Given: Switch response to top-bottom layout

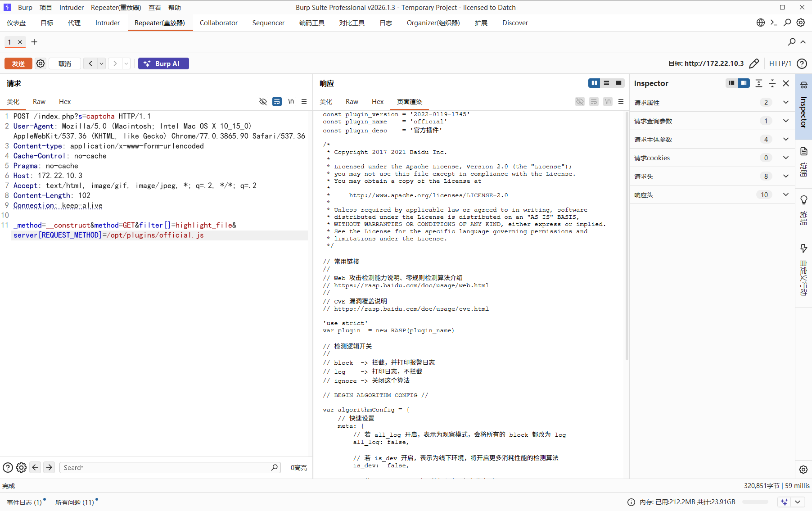Looking at the screenshot, I should point(606,83).
